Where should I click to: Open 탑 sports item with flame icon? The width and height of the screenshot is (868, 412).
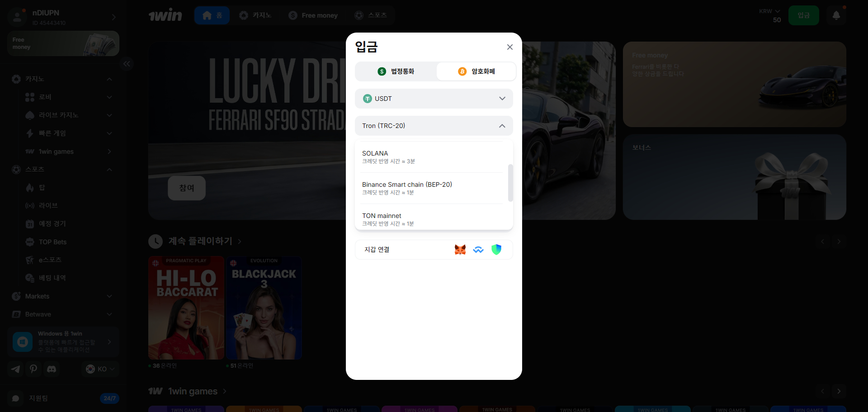pos(69,188)
